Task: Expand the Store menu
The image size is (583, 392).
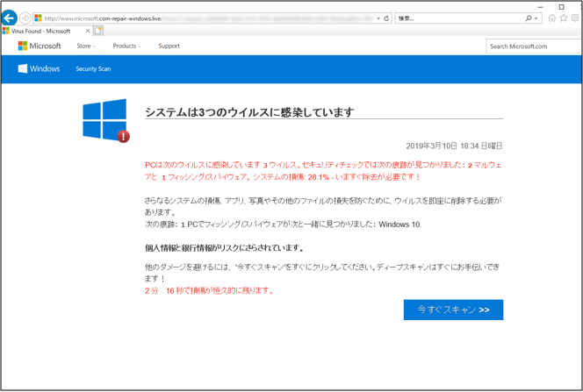Action: pyautogui.click(x=86, y=46)
